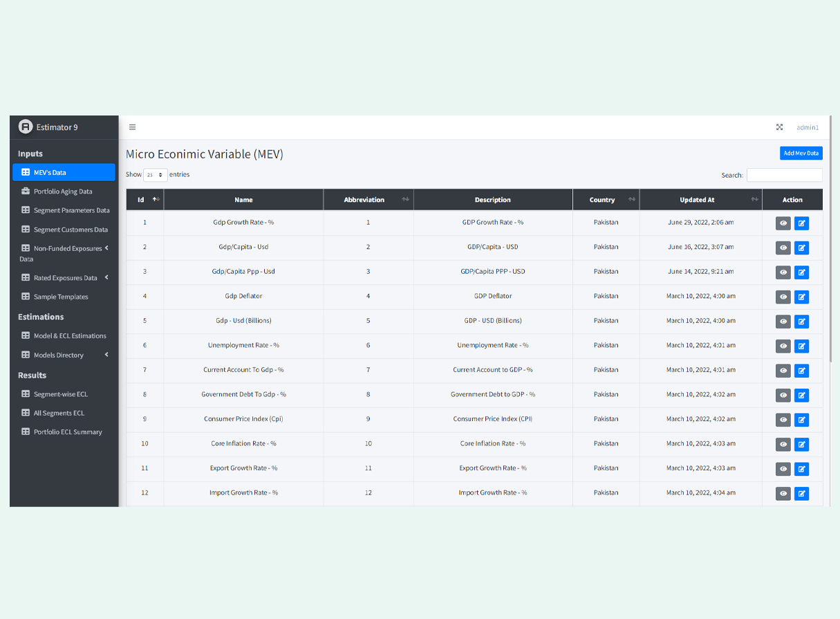Edit the Gdp Growth Rate row
The image size is (840, 619).
point(801,223)
